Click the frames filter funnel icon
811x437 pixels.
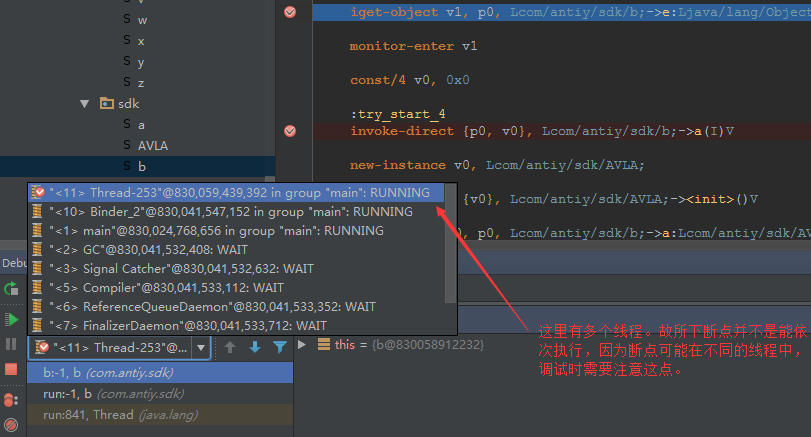click(x=279, y=347)
